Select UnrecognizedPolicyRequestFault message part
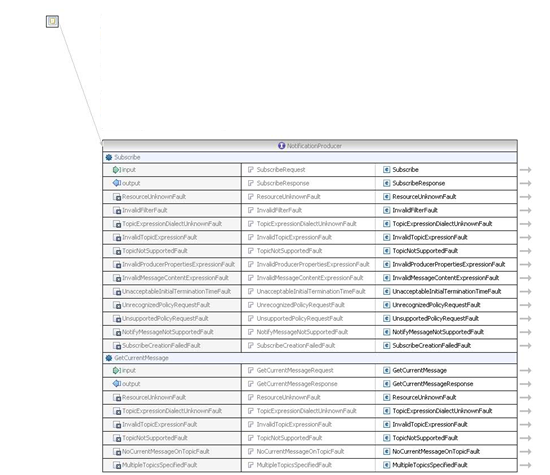 [300, 305]
